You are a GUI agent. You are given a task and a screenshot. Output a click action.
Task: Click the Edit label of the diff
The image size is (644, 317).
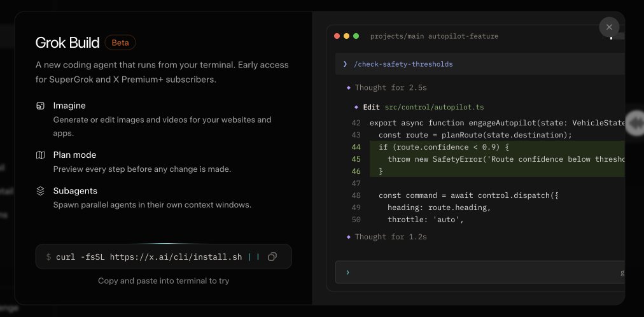pos(371,107)
